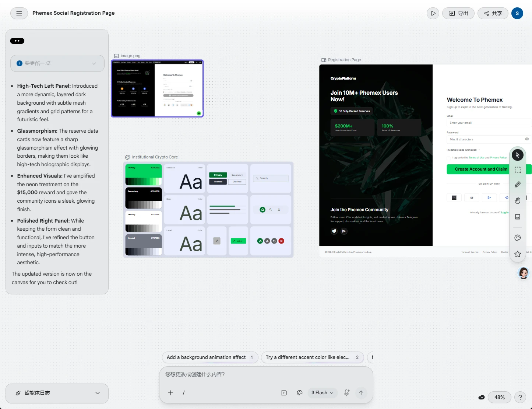
Task: Click the green Label chip sample
Action: pos(238,241)
